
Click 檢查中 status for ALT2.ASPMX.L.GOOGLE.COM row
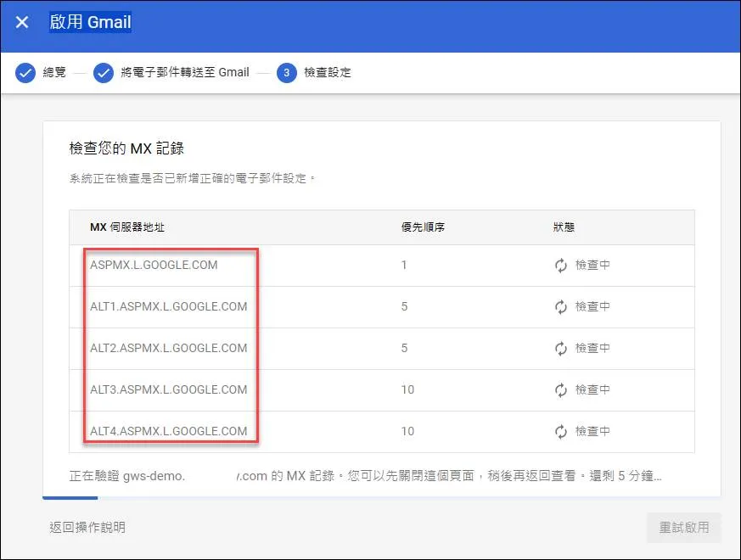pos(592,348)
